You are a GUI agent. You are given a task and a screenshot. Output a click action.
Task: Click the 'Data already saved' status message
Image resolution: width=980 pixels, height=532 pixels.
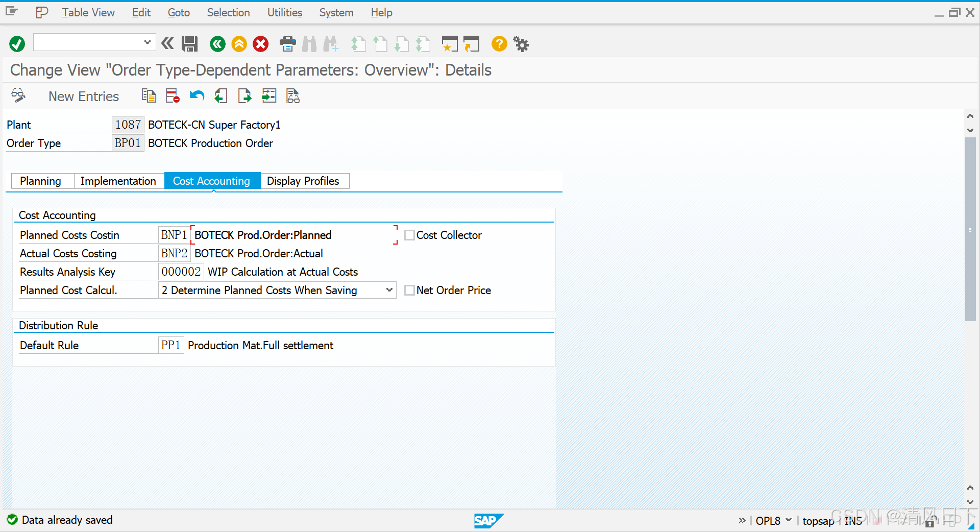tap(67, 520)
